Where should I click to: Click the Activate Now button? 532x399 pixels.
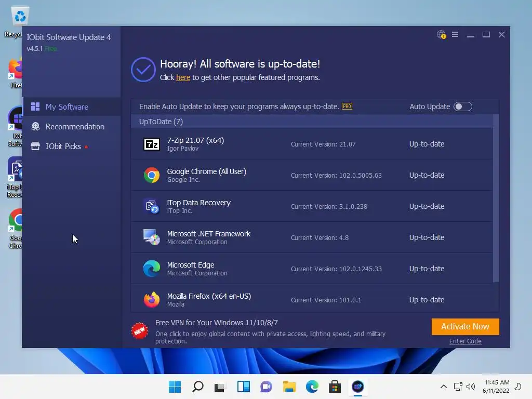pyautogui.click(x=465, y=326)
